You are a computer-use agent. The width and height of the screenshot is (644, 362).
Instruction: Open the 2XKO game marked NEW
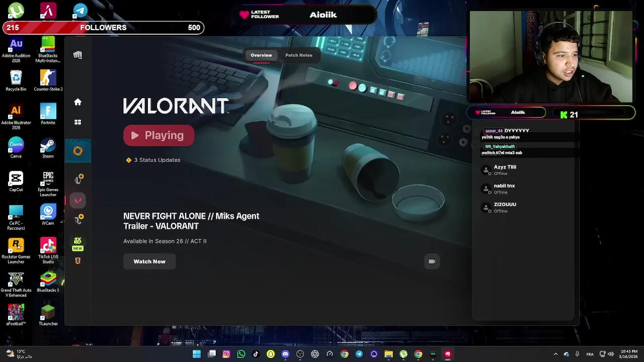pyautogui.click(x=77, y=243)
